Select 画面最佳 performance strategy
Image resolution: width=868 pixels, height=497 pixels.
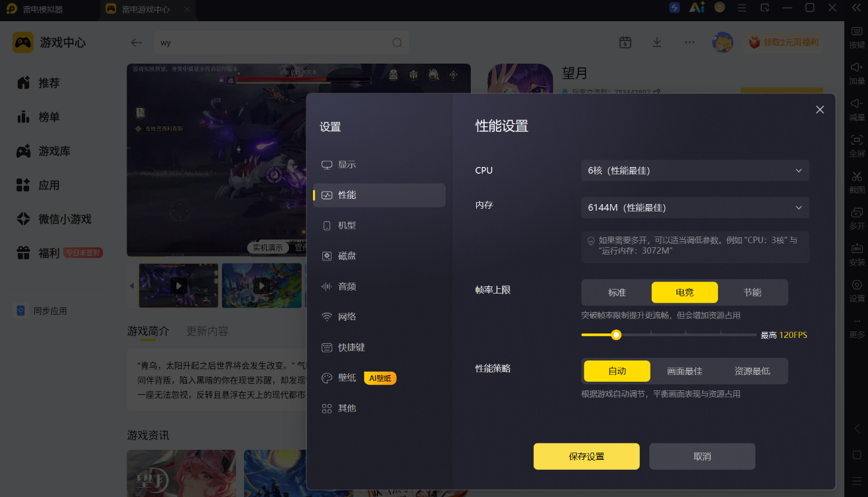[684, 371]
